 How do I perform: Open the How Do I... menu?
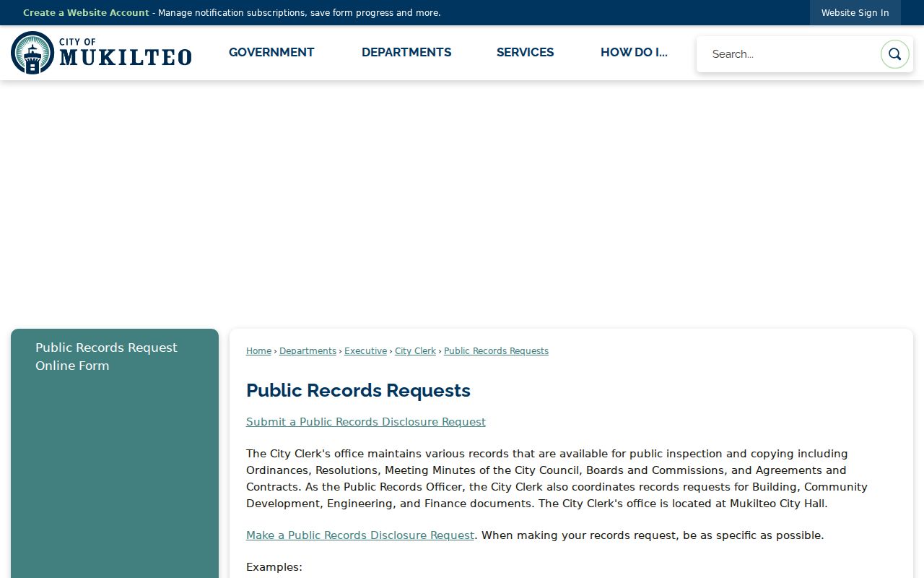coord(634,53)
